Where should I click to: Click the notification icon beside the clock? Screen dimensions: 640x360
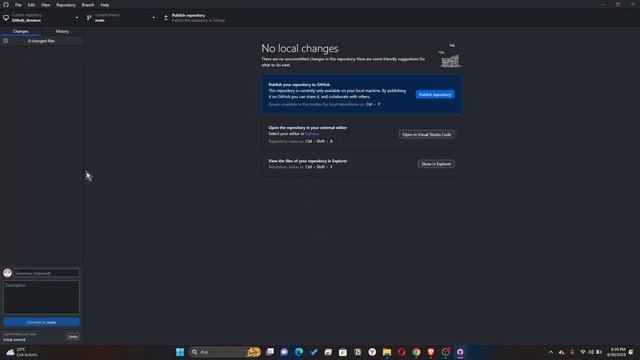pos(631,352)
